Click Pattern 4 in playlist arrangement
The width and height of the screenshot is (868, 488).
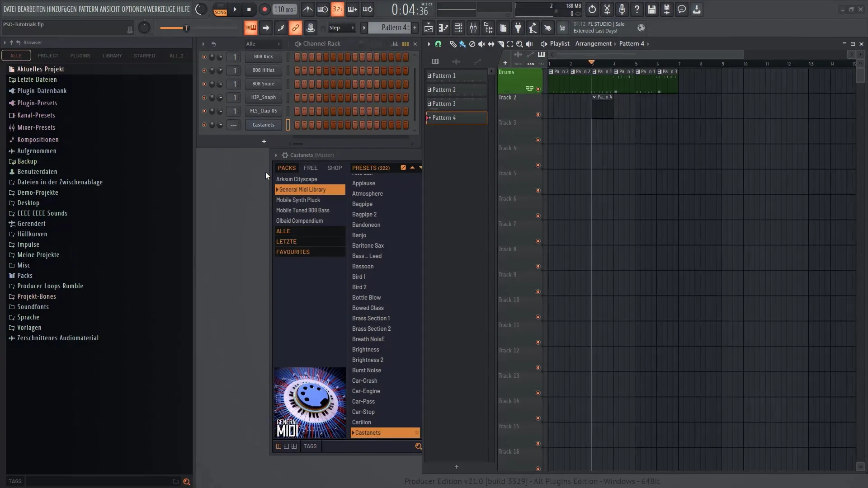pyautogui.click(x=457, y=117)
